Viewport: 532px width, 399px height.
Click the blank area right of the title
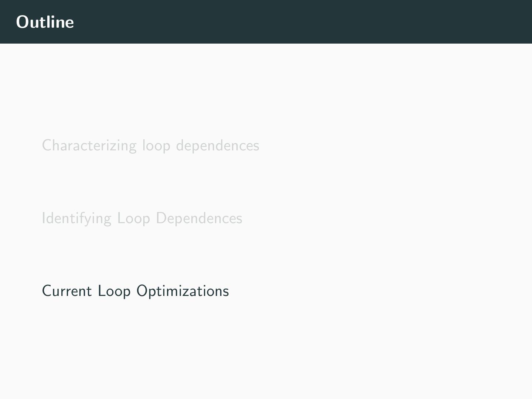tap(296, 22)
